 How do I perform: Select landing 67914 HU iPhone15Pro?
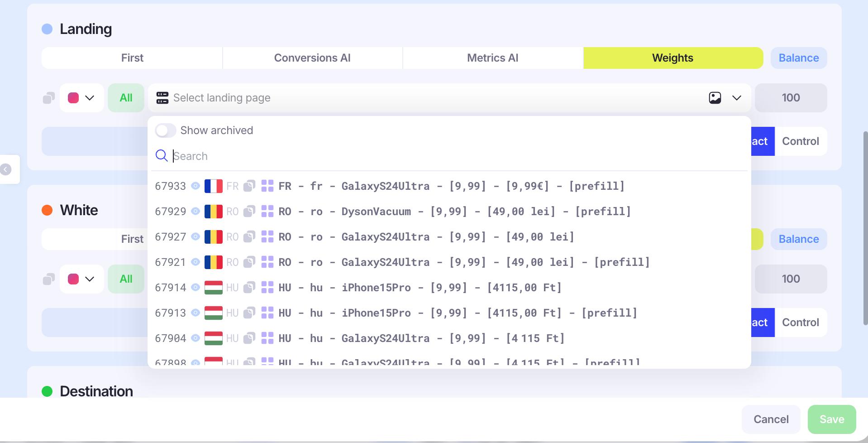click(449, 288)
